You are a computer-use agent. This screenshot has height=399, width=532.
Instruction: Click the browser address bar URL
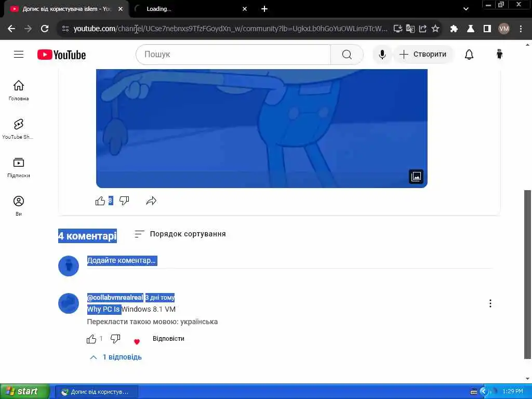click(230, 29)
